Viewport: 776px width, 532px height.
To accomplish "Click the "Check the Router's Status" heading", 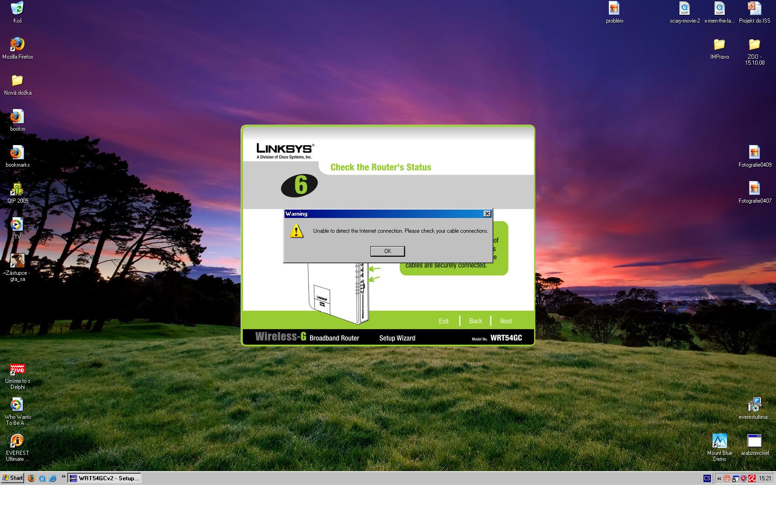I will [381, 167].
